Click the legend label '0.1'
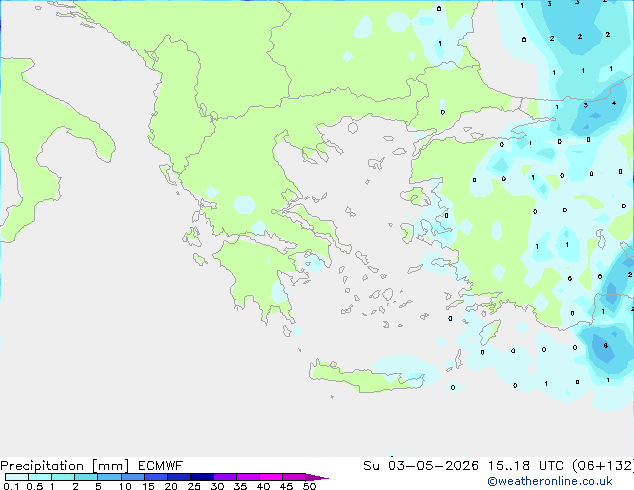 pos(11,486)
